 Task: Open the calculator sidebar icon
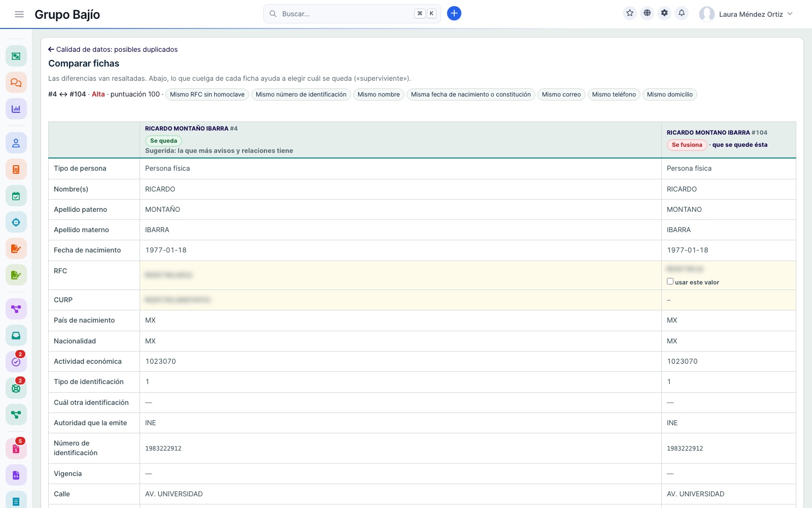16,170
